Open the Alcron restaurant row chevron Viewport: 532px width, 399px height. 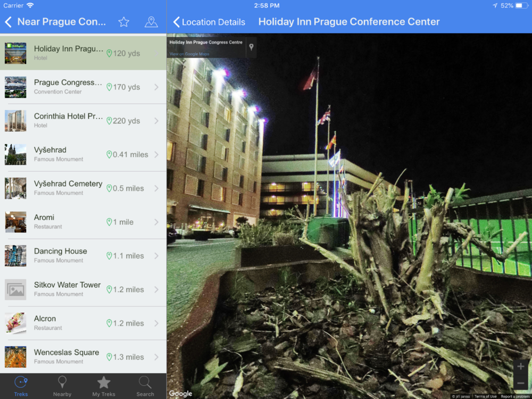pos(156,323)
